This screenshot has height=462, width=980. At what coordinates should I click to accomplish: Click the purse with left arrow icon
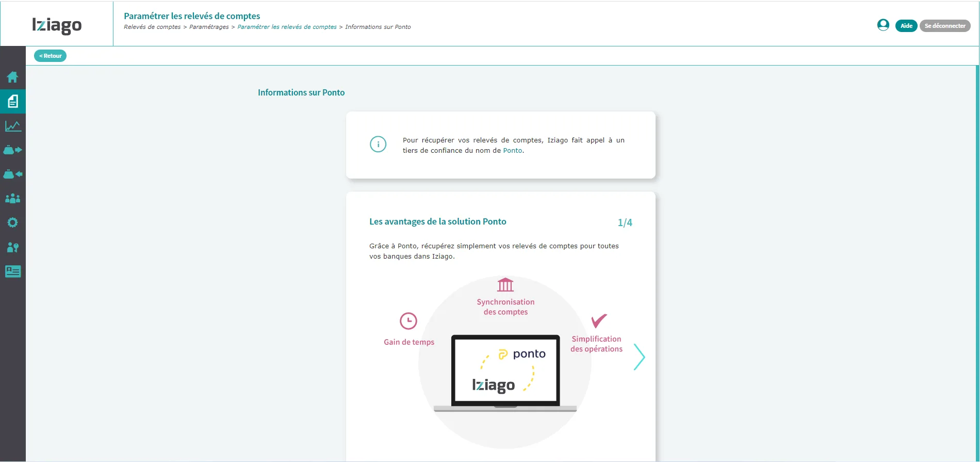pos(12,174)
